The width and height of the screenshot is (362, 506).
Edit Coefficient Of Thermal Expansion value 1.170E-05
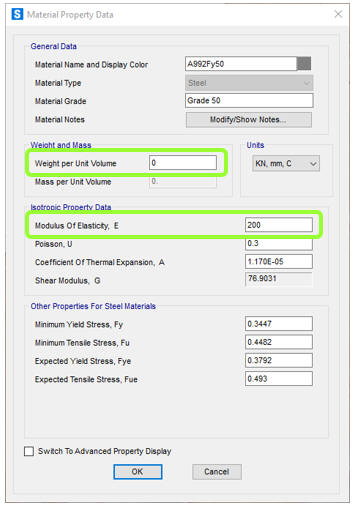279,261
